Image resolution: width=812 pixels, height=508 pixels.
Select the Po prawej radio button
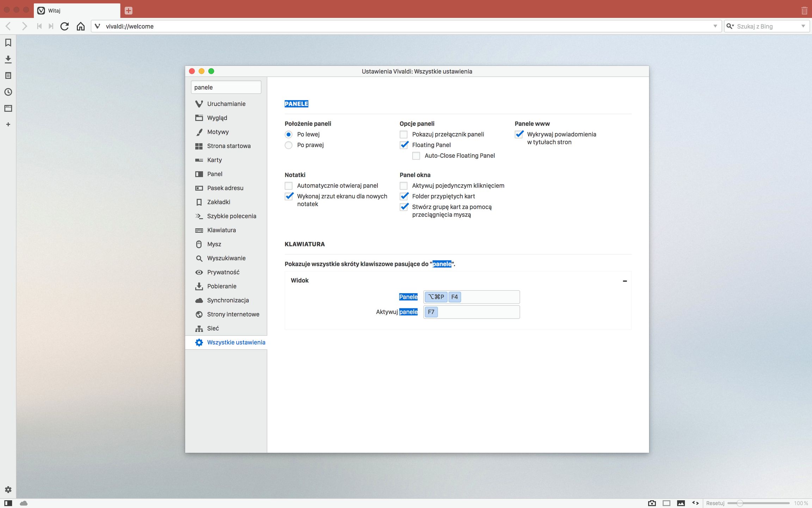coord(289,145)
